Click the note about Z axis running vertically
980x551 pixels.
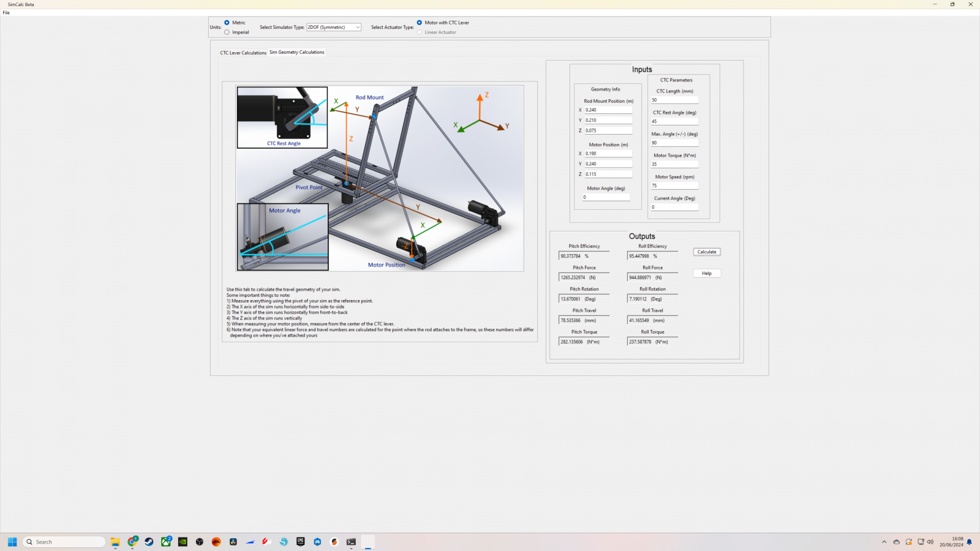click(x=265, y=318)
